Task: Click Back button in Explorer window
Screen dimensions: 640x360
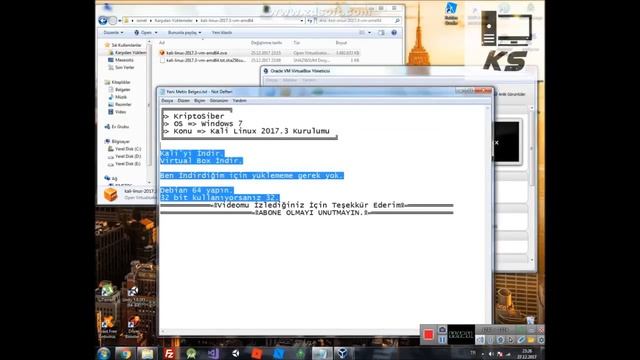Action: point(103,20)
